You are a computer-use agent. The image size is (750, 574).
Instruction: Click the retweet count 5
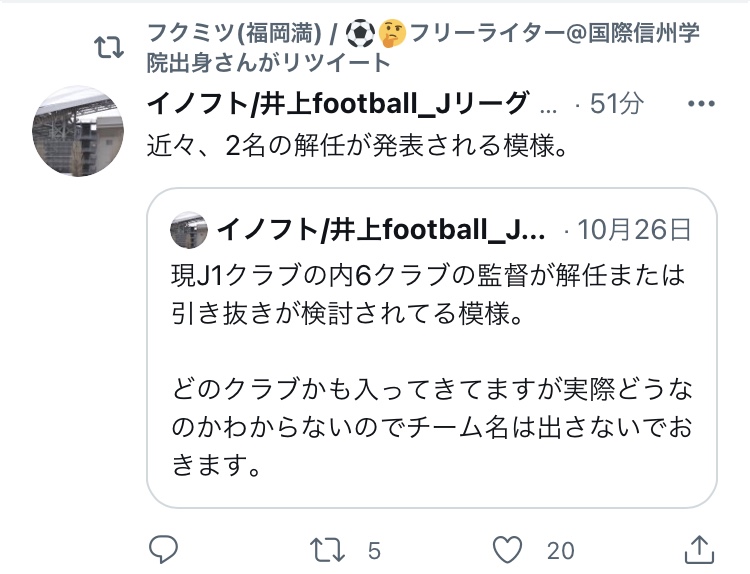coord(374,549)
